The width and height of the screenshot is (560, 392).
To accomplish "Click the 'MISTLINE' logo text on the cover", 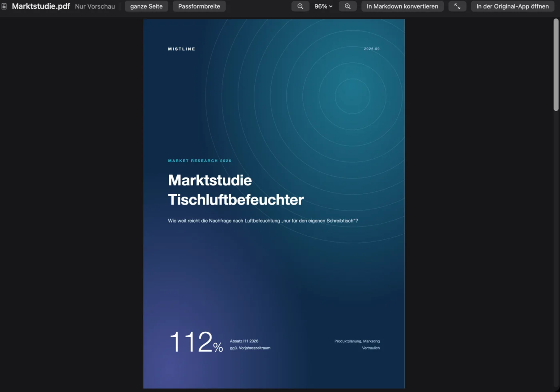I will (x=182, y=49).
